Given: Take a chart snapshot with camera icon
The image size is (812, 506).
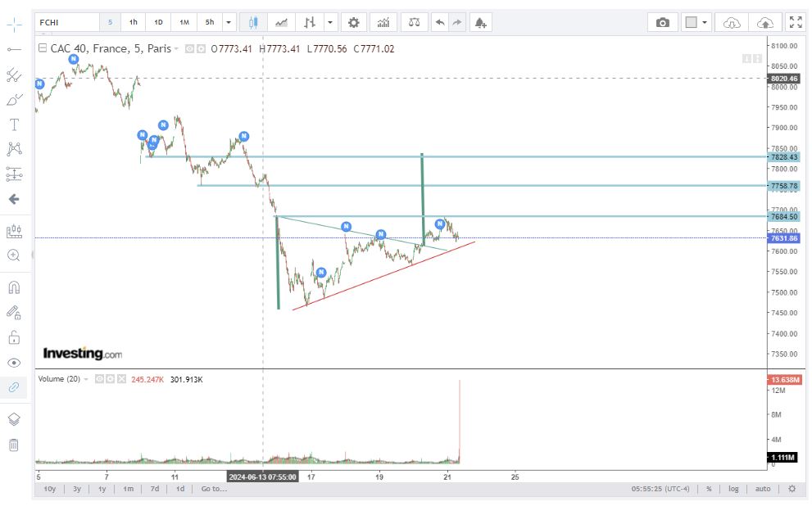Looking at the screenshot, I should (662, 22).
